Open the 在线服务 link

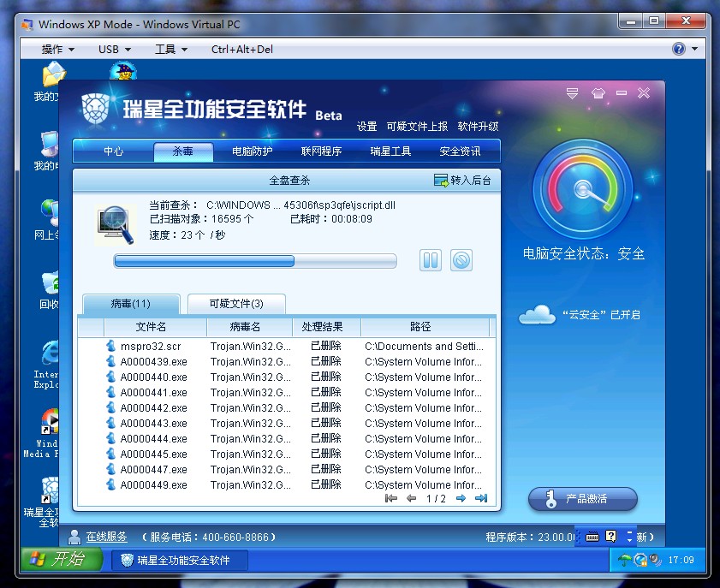pyautogui.click(x=106, y=537)
